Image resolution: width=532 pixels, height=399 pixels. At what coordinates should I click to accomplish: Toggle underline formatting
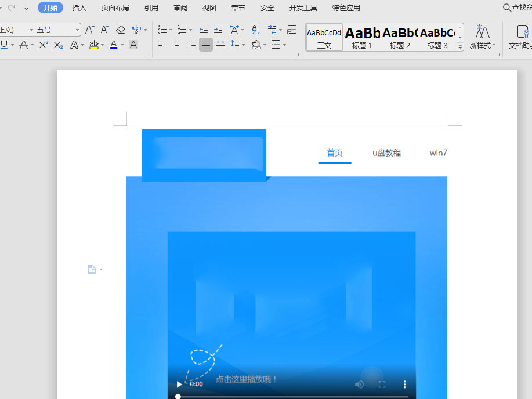click(5, 44)
